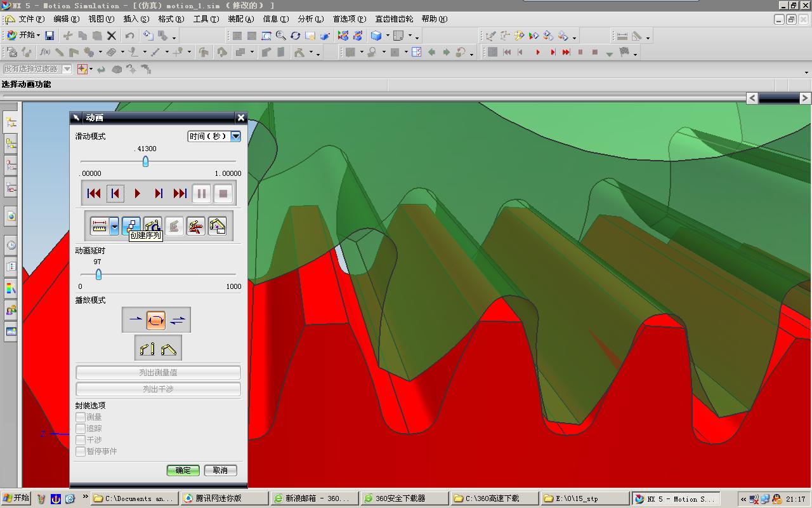Open the 视图(V) menu
Viewport: 812px width, 508px height.
(x=101, y=19)
